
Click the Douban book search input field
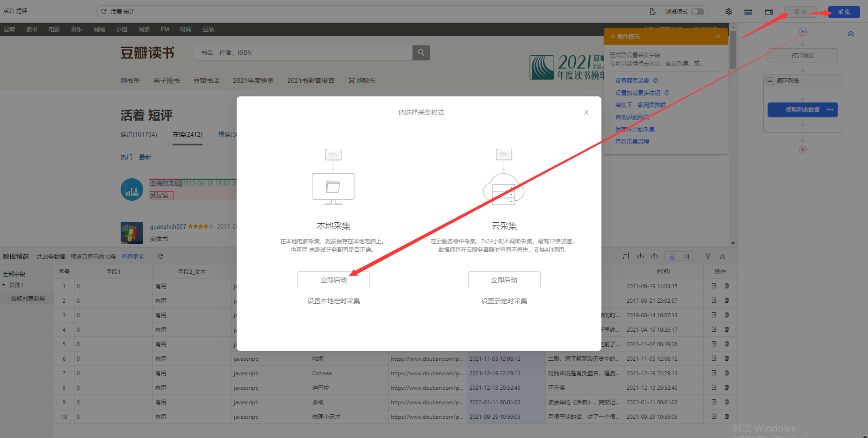point(303,52)
